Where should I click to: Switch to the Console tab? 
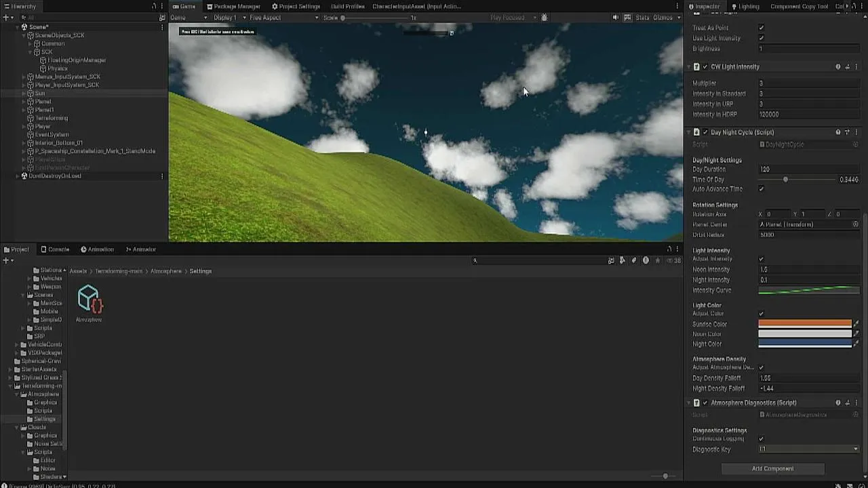(x=54, y=249)
